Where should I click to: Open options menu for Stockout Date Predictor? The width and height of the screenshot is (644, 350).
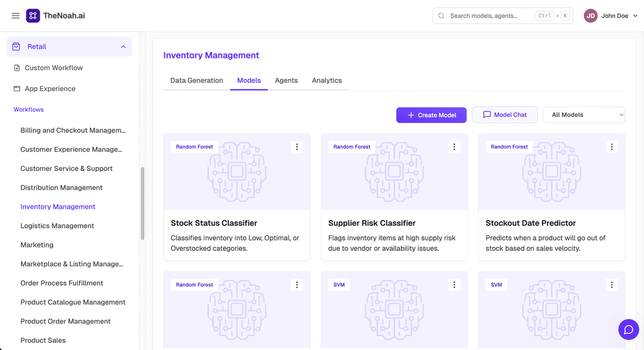(x=612, y=146)
